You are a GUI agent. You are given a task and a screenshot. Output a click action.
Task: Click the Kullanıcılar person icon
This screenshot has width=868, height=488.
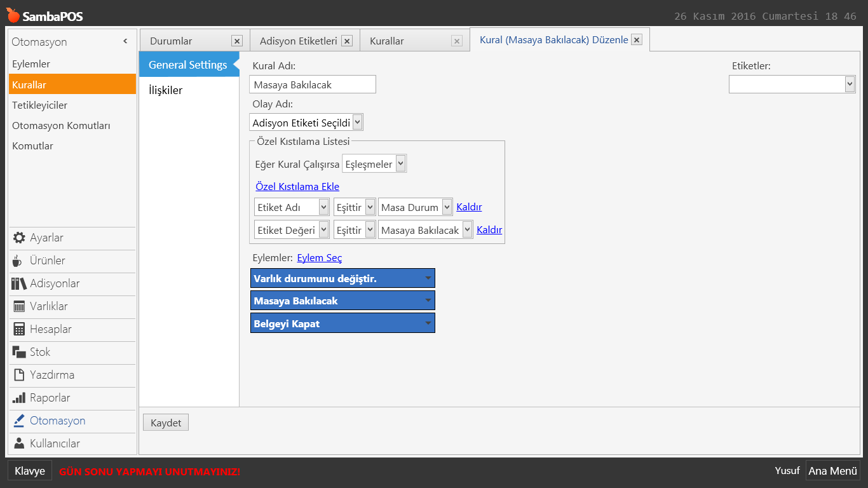pos(19,444)
